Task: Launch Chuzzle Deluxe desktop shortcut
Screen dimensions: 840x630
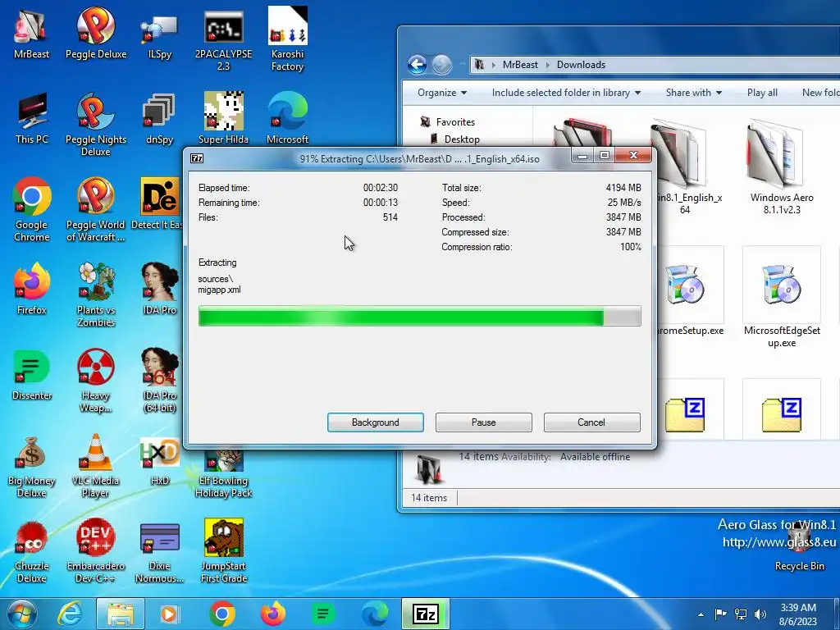Action: click(32, 550)
